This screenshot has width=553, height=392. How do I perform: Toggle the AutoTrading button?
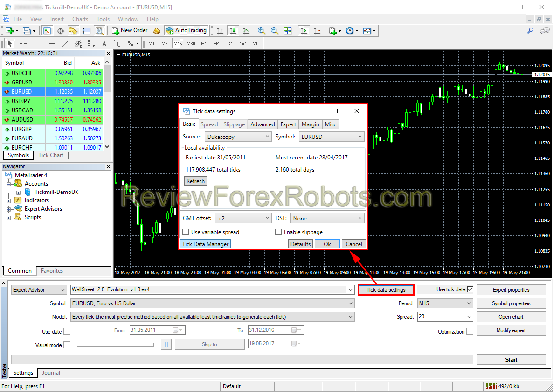[186, 31]
